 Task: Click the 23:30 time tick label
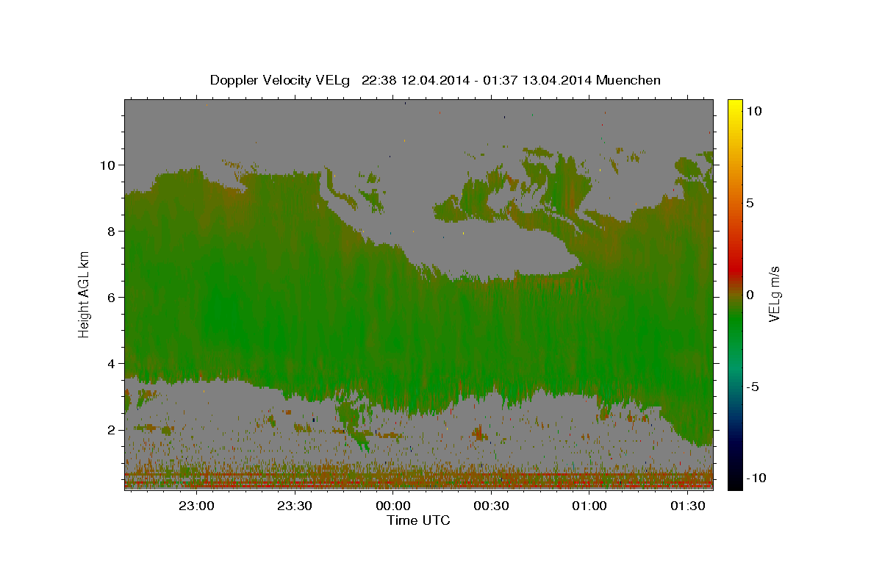click(295, 506)
